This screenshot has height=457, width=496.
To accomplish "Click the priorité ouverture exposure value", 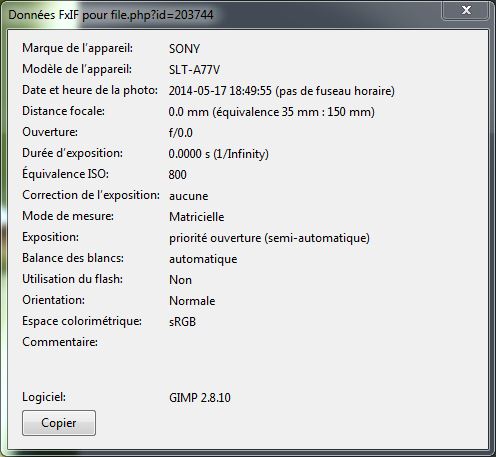I will (x=269, y=238).
